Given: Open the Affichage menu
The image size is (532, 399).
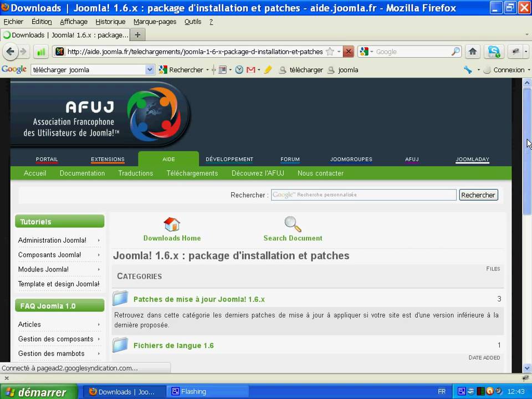Looking at the screenshot, I should point(74,22).
